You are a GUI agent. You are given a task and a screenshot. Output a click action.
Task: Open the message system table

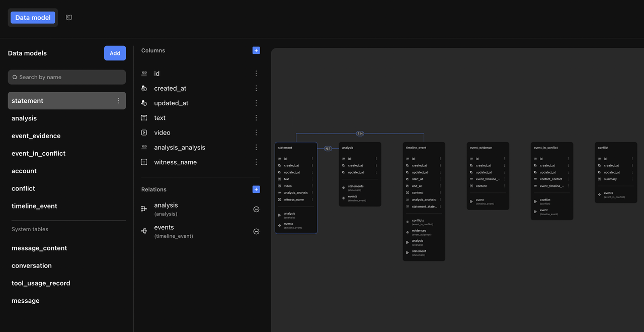click(x=67, y=301)
